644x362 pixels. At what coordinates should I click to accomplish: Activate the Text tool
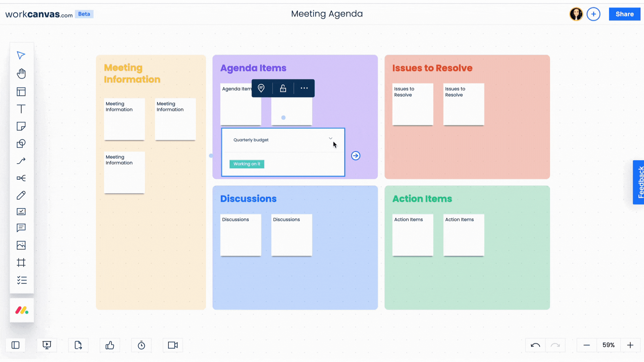[x=21, y=109]
